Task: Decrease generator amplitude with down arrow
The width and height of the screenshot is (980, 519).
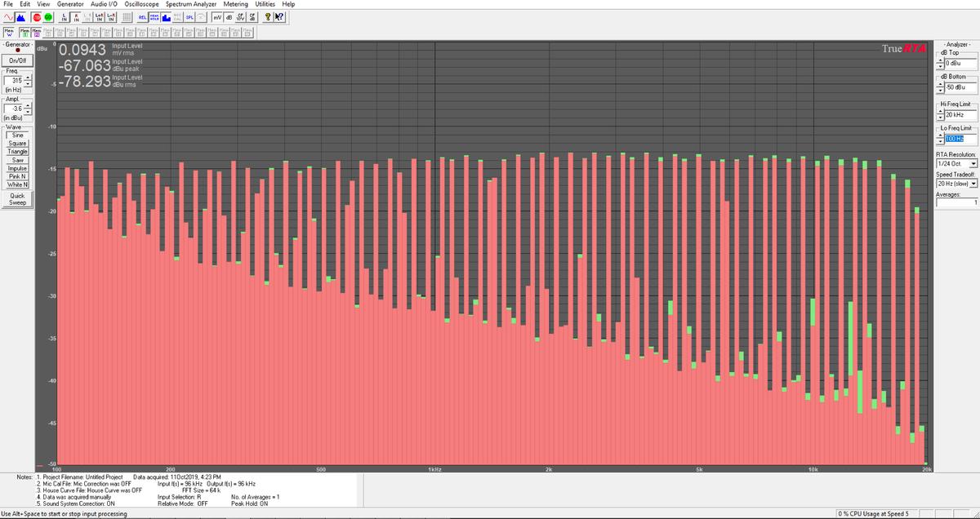Action: click(x=28, y=111)
